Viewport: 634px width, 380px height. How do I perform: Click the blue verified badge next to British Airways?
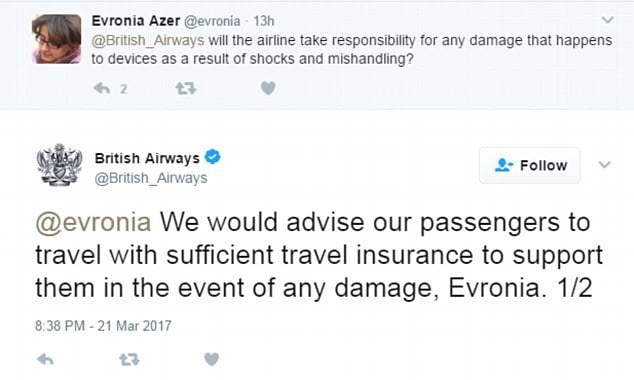[x=213, y=157]
